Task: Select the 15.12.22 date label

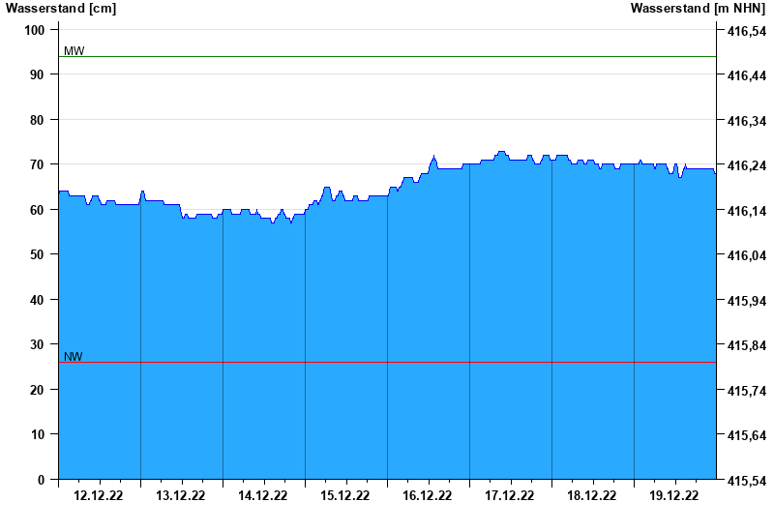Action: (345, 495)
